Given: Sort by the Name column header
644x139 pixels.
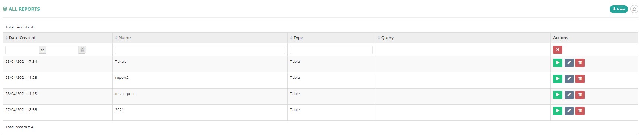Looking at the screenshot, I should (123, 38).
